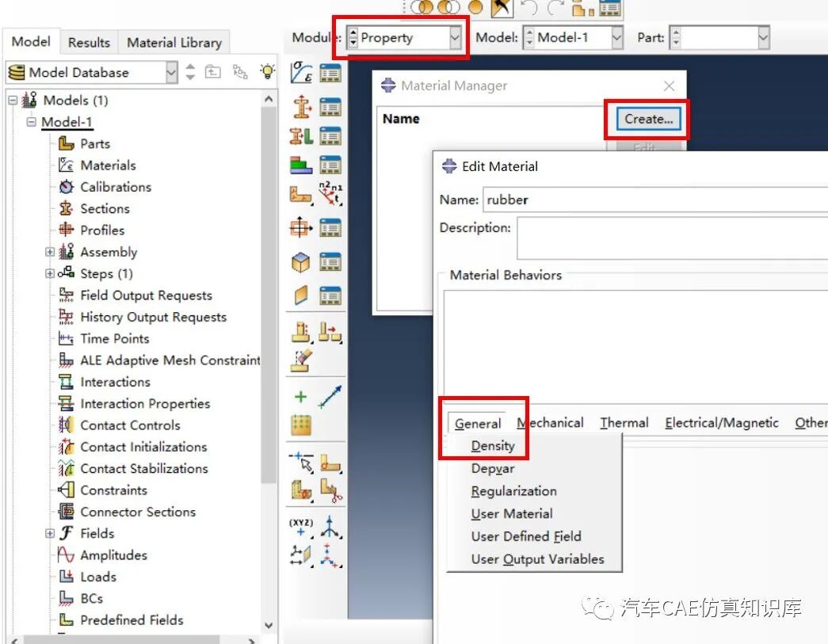This screenshot has height=644, width=828.
Task: Select Constraints in the model tree
Action: (113, 490)
